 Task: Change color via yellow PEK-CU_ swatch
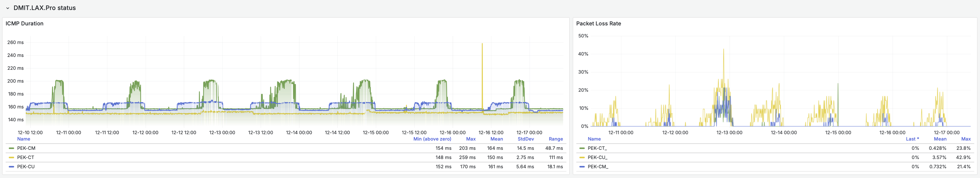[x=582, y=157]
